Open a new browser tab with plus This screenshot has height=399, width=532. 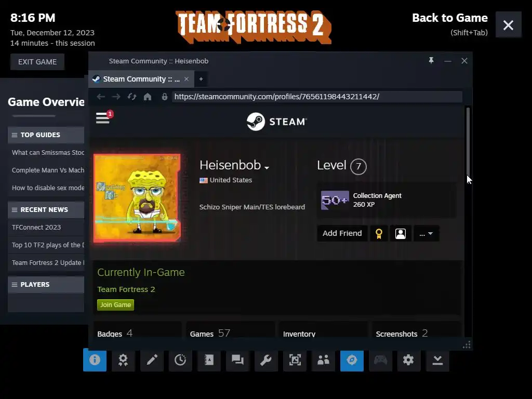(201, 79)
